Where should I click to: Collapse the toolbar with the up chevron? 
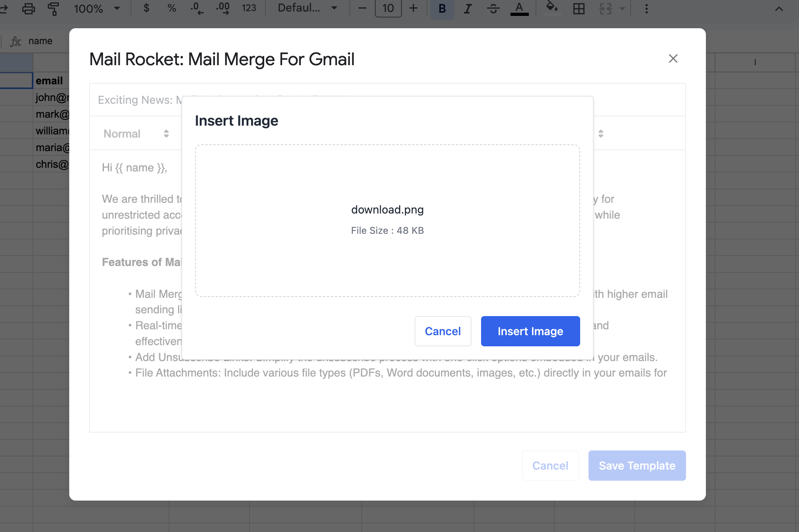coord(779,8)
